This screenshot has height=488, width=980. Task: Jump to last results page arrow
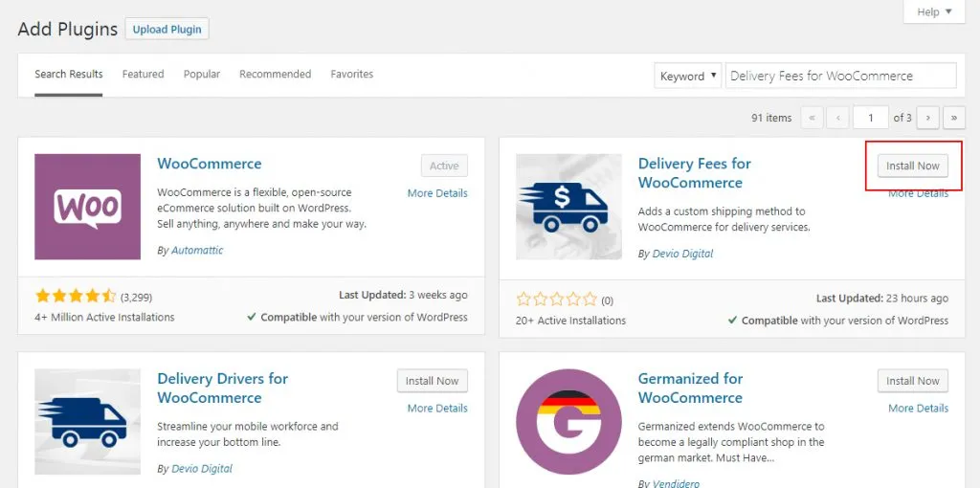(x=954, y=118)
